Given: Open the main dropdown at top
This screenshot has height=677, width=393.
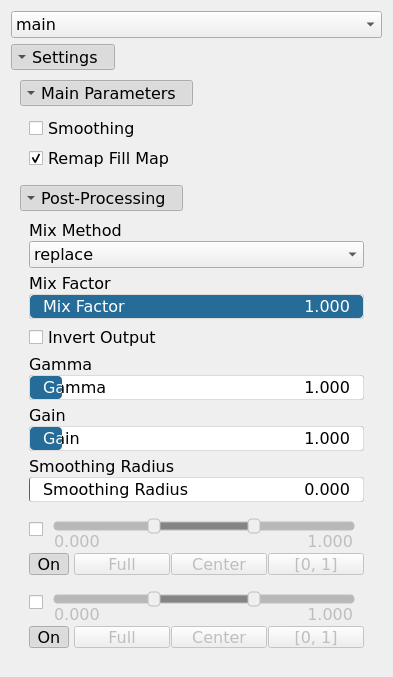Looking at the screenshot, I should pos(196,25).
